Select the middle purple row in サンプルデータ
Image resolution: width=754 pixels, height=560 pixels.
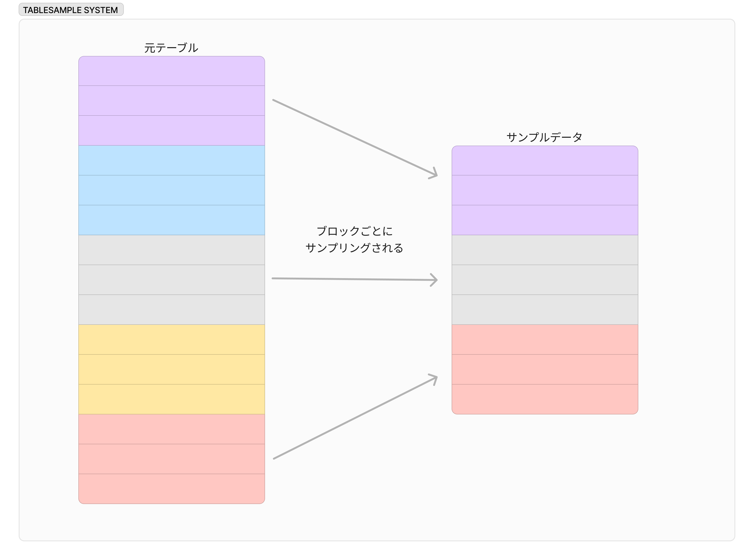tap(545, 190)
